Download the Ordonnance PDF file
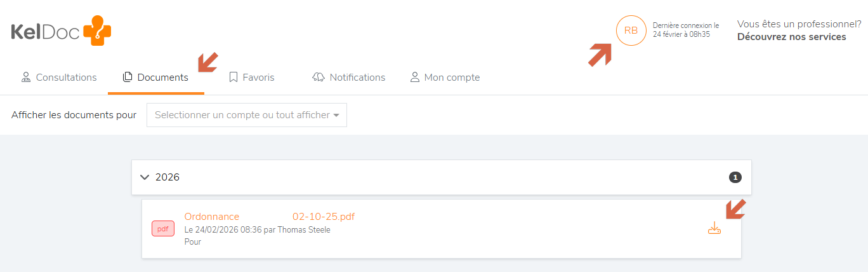Image resolution: width=868 pixels, height=272 pixels. (x=714, y=228)
